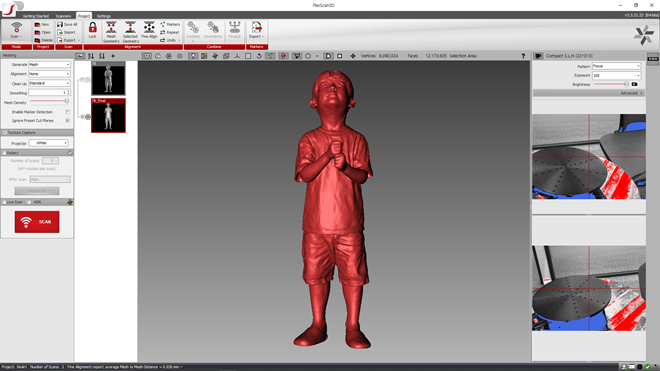660x371 pixels.
Task: Open the Generate Mesh dropdown
Action: point(49,64)
